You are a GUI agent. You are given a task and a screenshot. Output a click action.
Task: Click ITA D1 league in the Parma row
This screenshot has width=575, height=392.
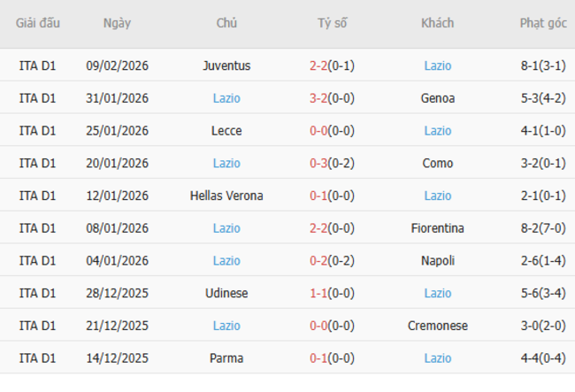point(37,358)
